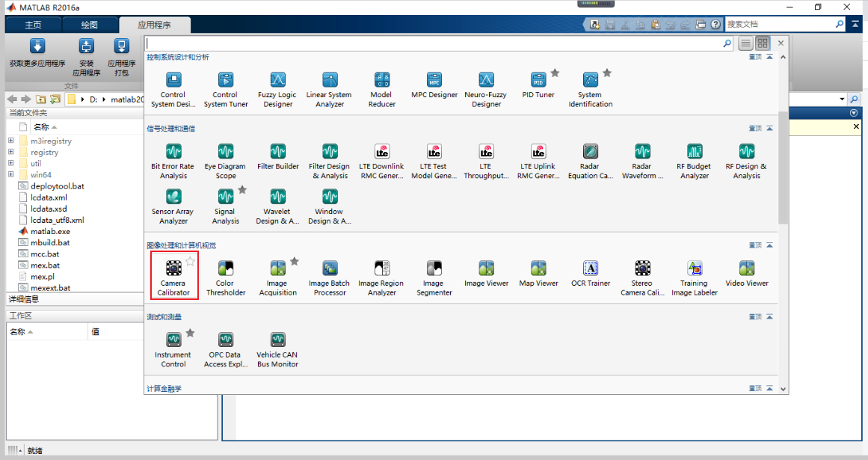Launch Image Segmenter app
The image size is (868, 460).
click(434, 278)
